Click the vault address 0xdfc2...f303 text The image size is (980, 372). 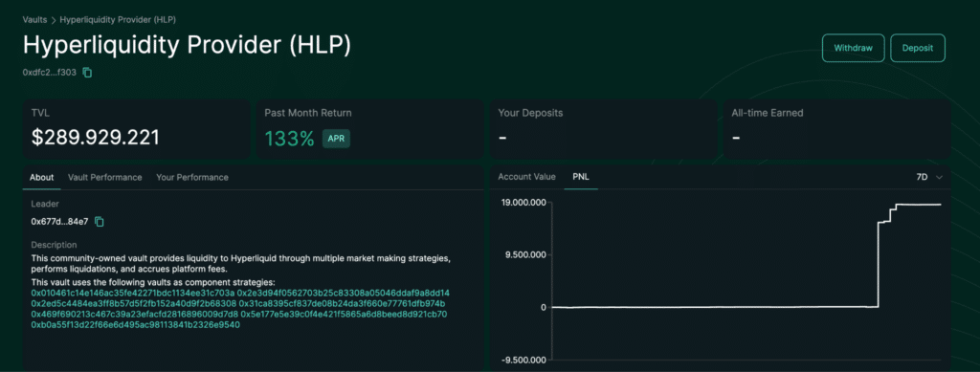(50, 73)
